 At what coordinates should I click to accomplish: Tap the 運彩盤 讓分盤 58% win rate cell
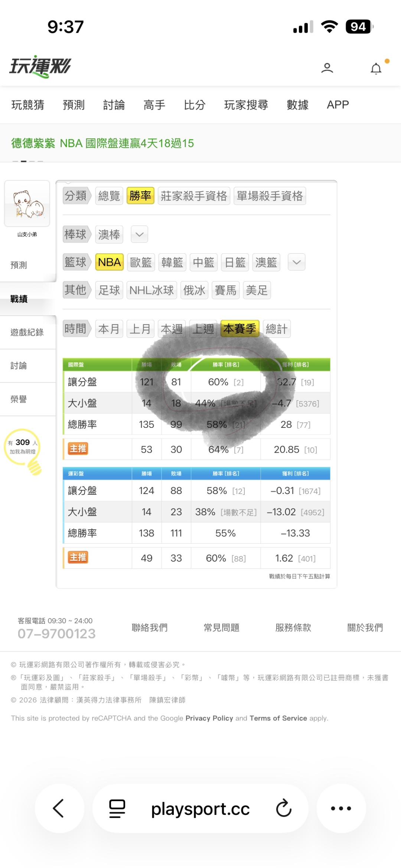tap(226, 491)
